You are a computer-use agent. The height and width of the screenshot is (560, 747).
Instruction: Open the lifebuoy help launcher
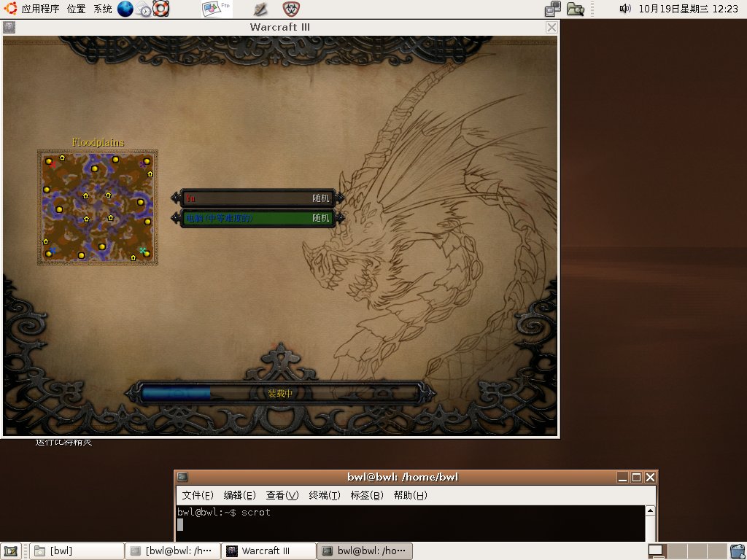tap(161, 9)
